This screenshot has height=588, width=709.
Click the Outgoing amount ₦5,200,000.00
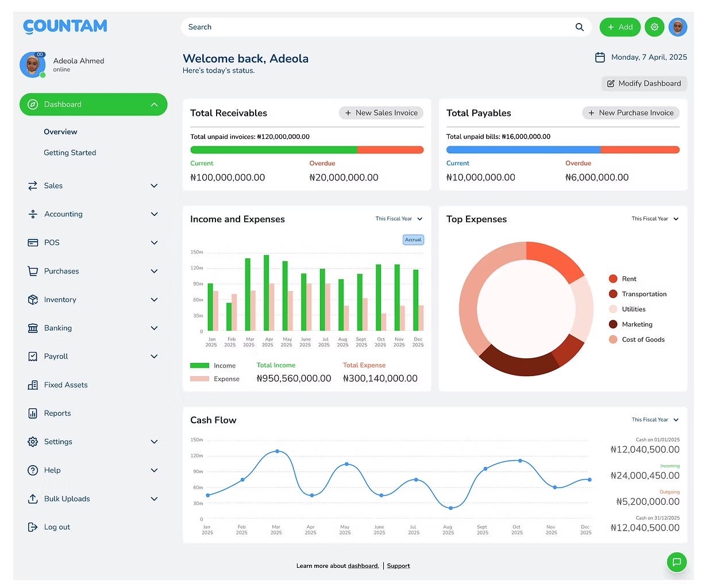click(x=648, y=501)
